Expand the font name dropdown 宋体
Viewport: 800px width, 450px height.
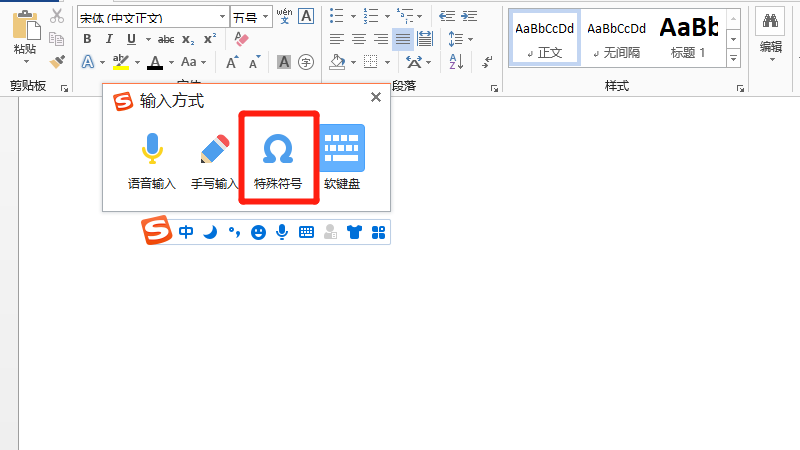coord(221,17)
